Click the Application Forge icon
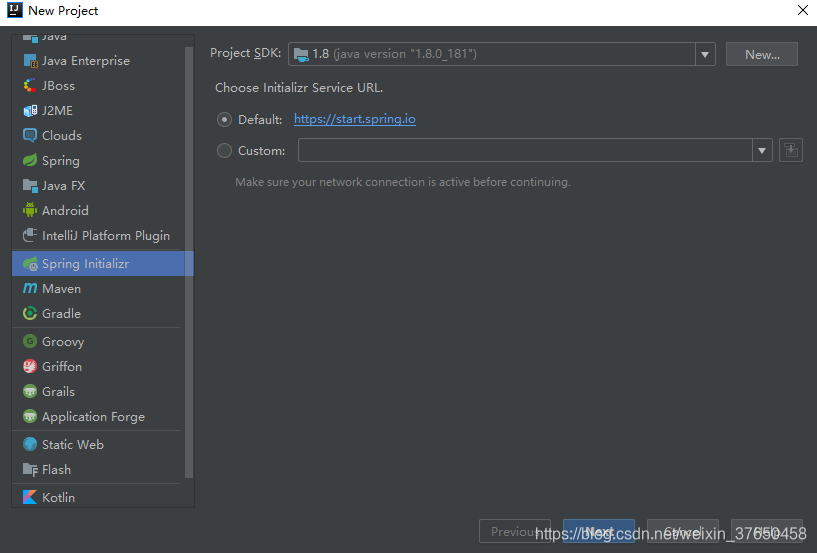The image size is (817, 553). (30, 416)
